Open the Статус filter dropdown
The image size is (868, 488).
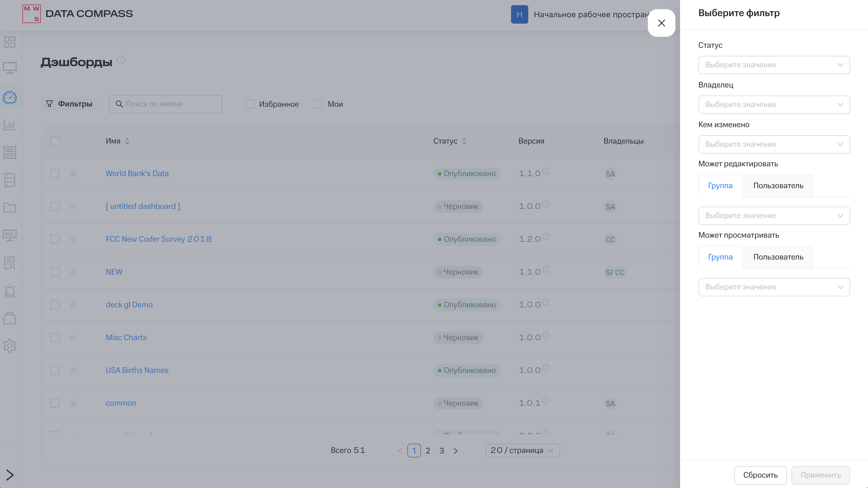point(774,65)
